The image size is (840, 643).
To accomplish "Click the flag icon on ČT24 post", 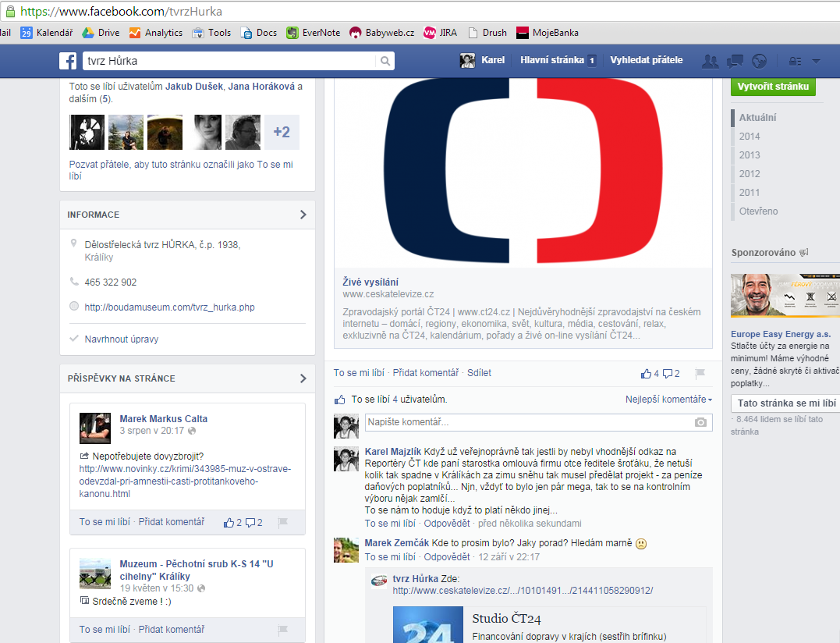I will coord(700,373).
